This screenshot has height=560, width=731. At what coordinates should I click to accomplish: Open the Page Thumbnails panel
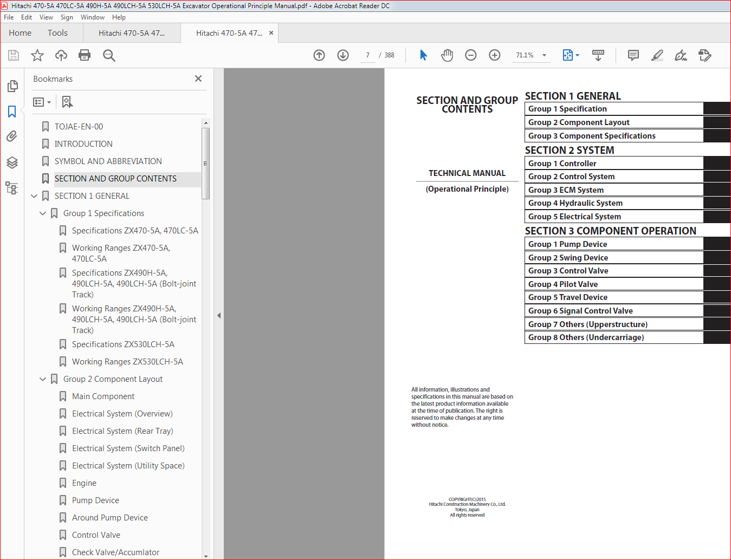(12, 86)
